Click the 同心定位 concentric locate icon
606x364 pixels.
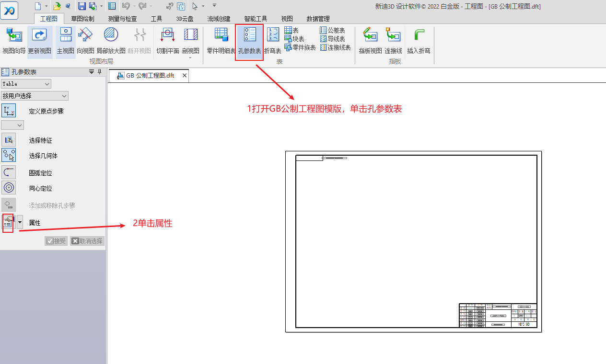(9, 188)
